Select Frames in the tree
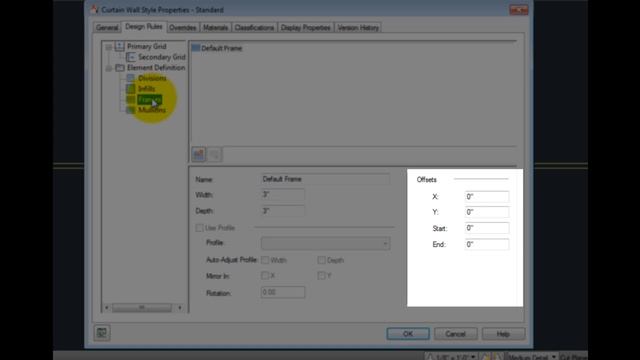The image size is (640, 360). pyautogui.click(x=149, y=99)
